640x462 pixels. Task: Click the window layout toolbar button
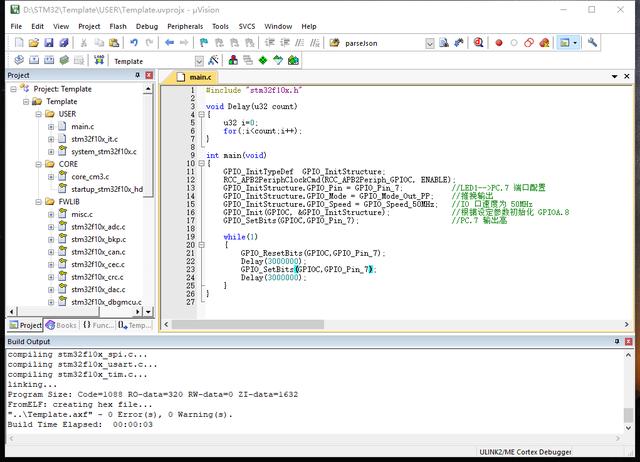(x=564, y=42)
